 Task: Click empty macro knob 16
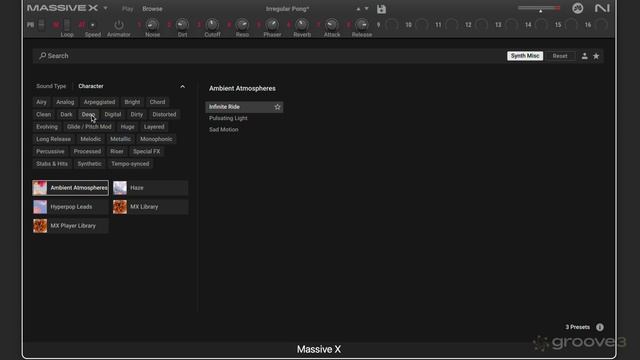(x=602, y=25)
